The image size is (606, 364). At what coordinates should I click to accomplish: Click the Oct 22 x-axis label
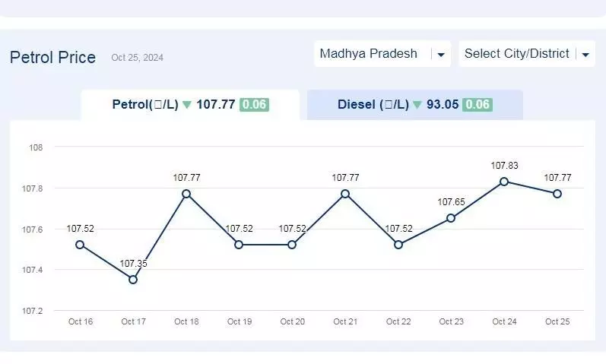point(398,321)
